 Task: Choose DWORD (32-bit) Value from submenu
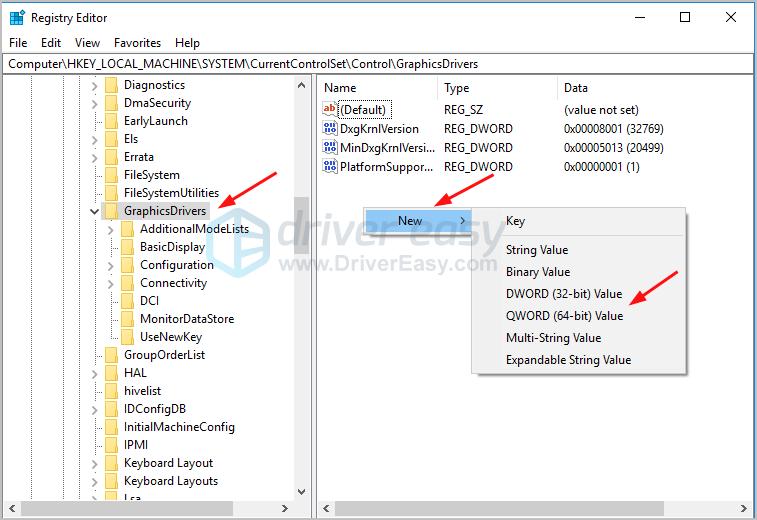[564, 294]
